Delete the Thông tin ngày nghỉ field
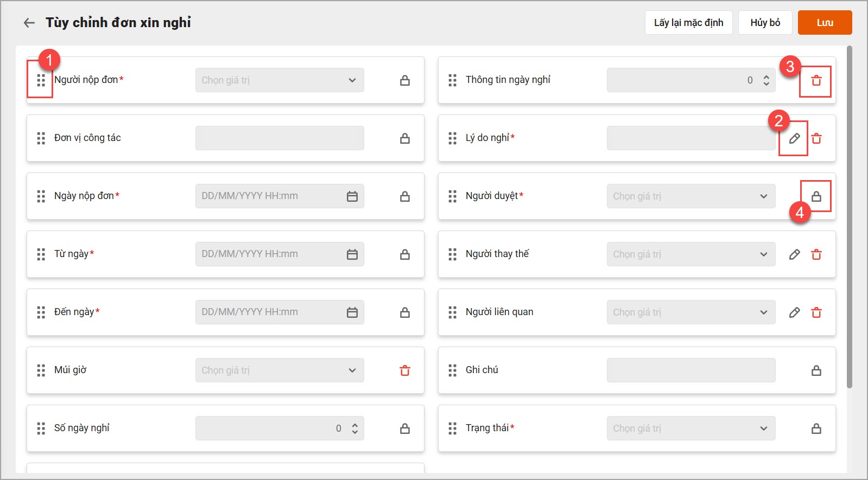Viewport: 868px width, 480px height. tap(816, 81)
